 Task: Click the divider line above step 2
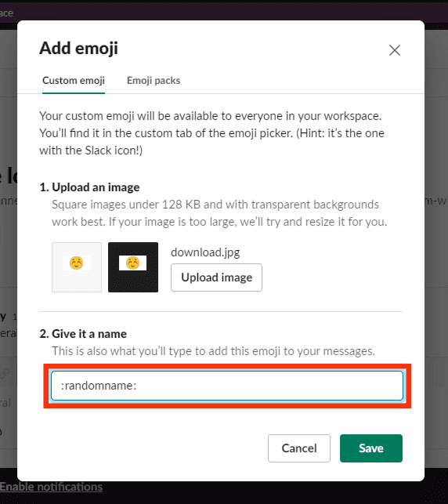pos(221,311)
